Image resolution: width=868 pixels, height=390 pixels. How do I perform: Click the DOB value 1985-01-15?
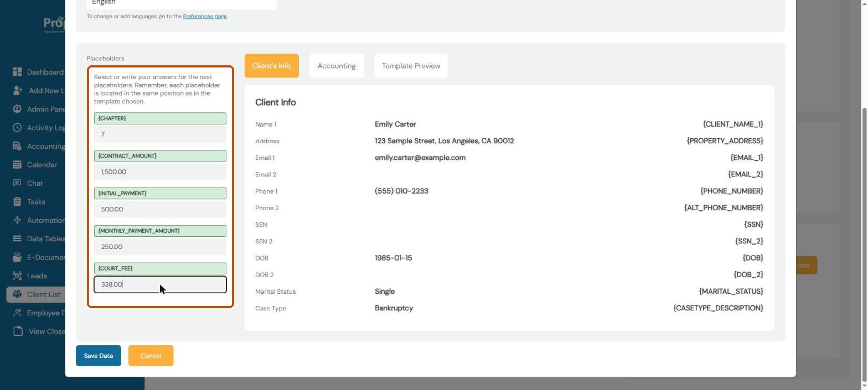(x=393, y=258)
